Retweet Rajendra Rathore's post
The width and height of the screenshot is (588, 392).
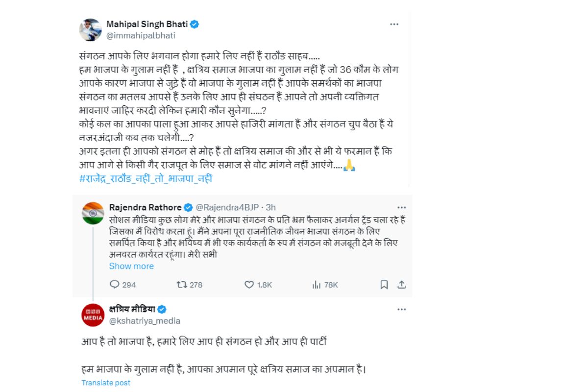[181, 285]
